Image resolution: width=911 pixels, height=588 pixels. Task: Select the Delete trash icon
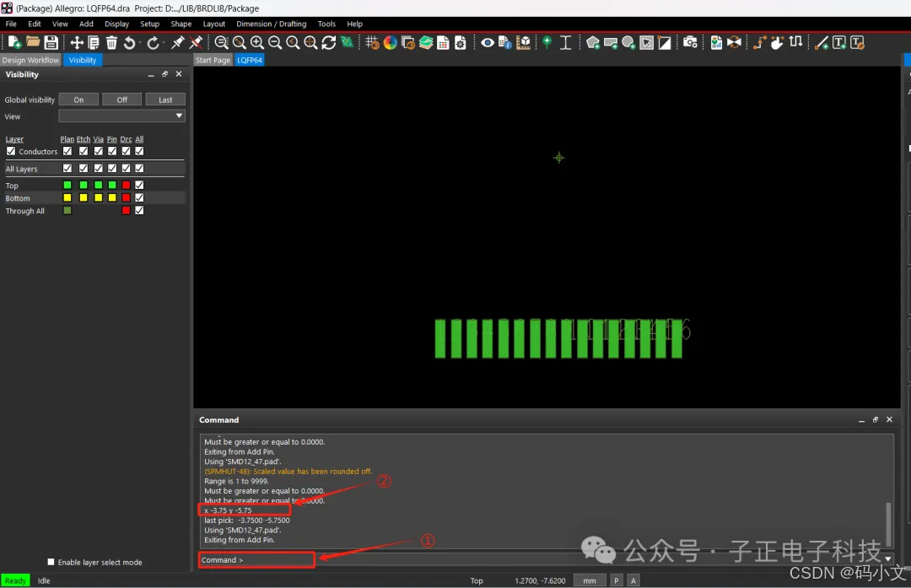[x=111, y=42]
